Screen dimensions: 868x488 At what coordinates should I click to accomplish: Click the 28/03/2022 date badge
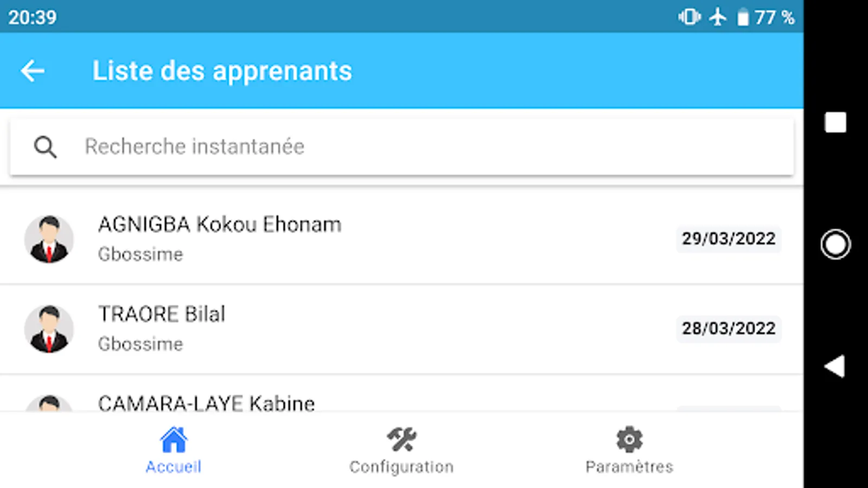tap(728, 329)
